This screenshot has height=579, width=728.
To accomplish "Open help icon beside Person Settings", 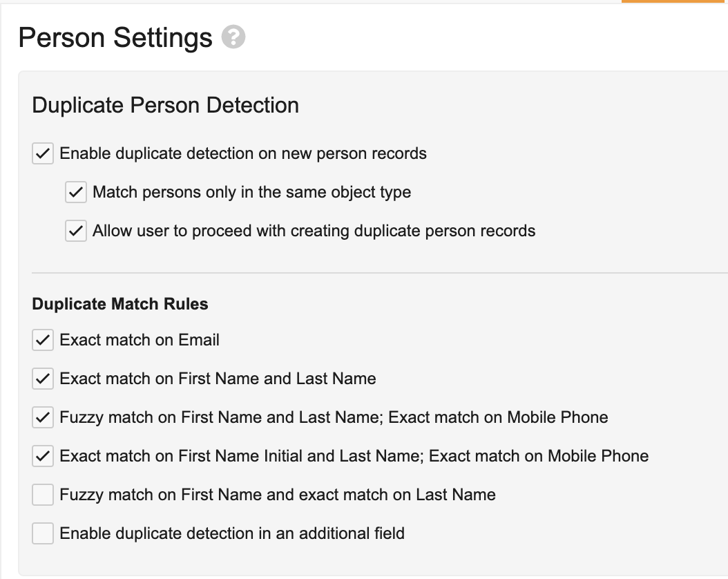I will pyautogui.click(x=233, y=37).
